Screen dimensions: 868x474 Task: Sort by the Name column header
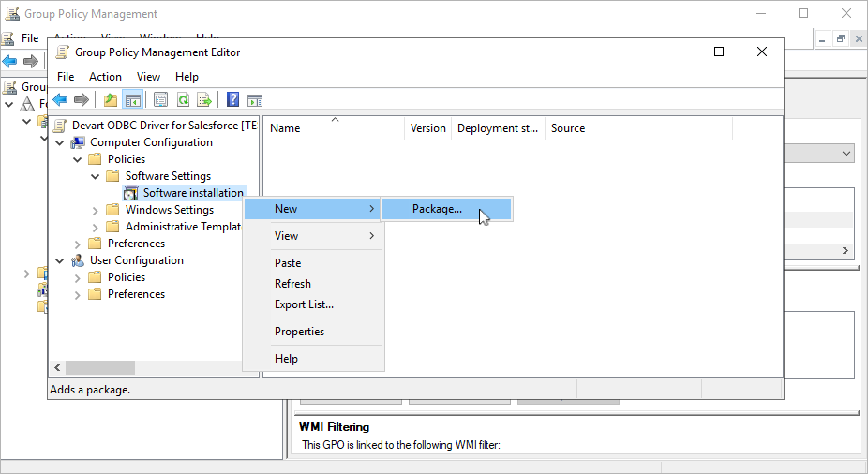pyautogui.click(x=334, y=128)
